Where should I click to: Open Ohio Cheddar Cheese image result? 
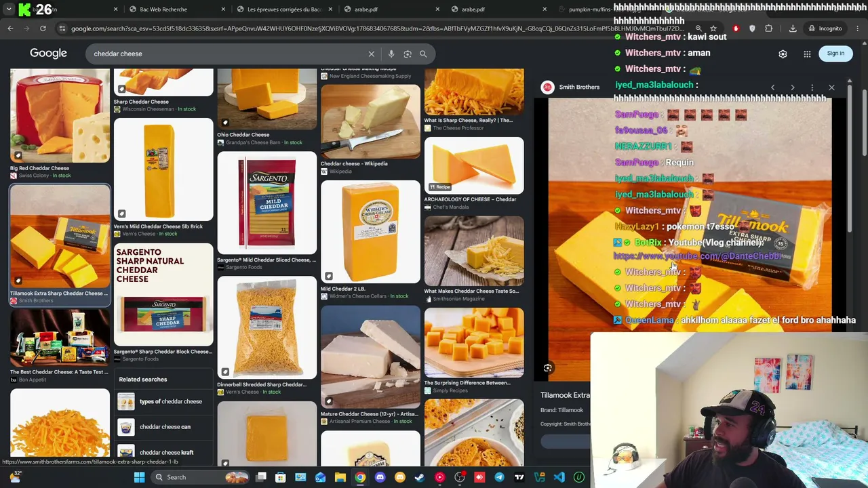pyautogui.click(x=267, y=99)
